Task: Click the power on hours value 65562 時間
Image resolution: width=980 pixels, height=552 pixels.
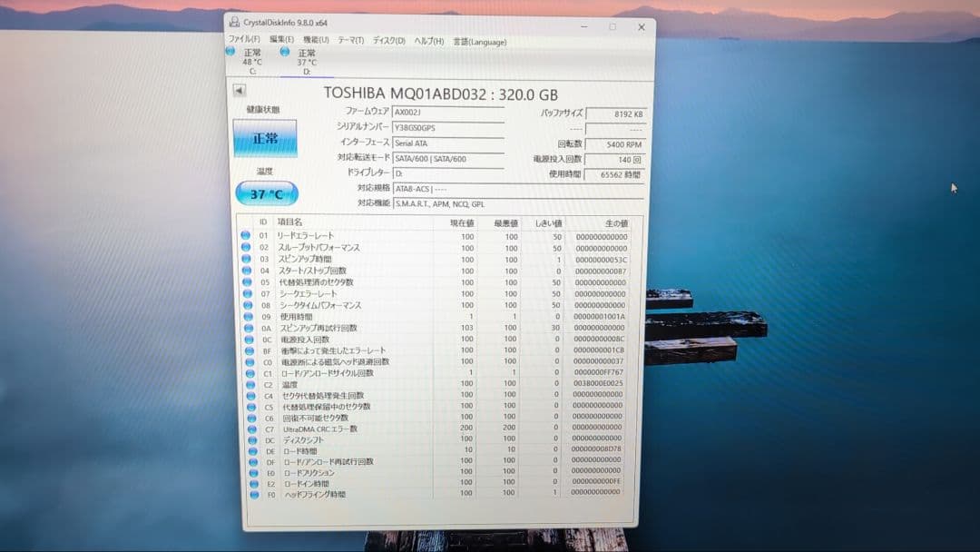Action: [615, 175]
